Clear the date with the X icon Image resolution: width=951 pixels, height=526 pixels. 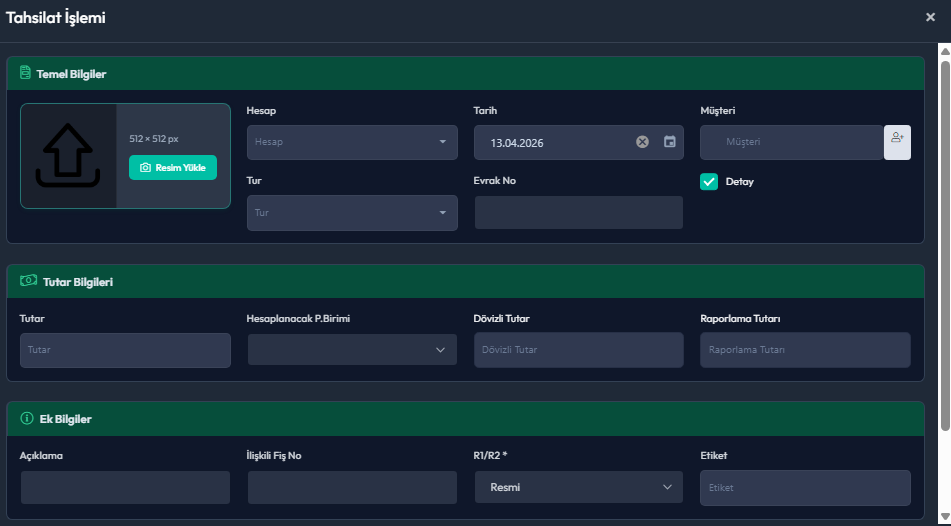point(643,142)
